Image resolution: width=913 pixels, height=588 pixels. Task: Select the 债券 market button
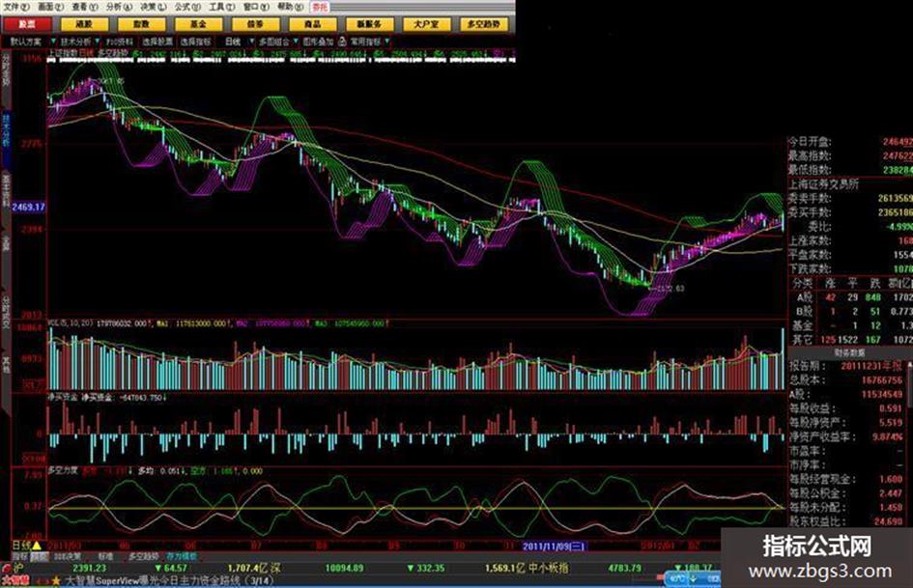coord(256,24)
